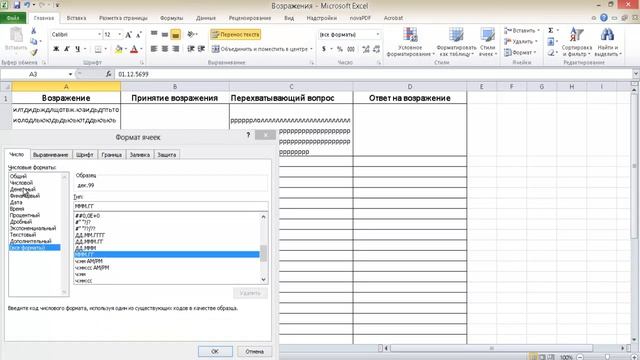Open the Файл tab

(13, 18)
